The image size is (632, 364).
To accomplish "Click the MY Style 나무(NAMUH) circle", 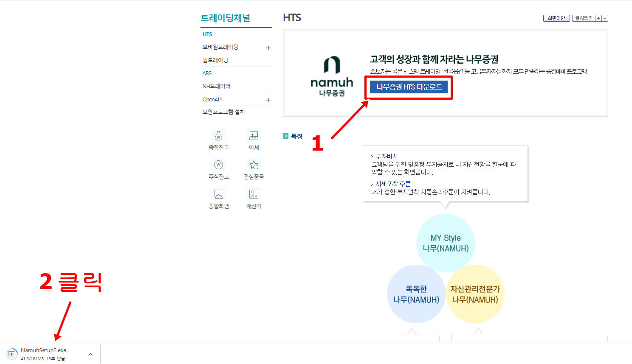I will [446, 243].
